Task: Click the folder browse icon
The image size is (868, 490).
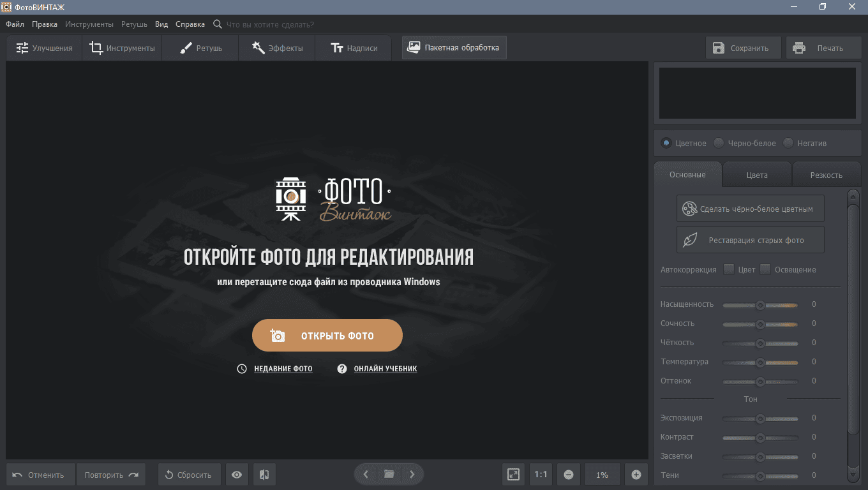Action: coord(389,474)
